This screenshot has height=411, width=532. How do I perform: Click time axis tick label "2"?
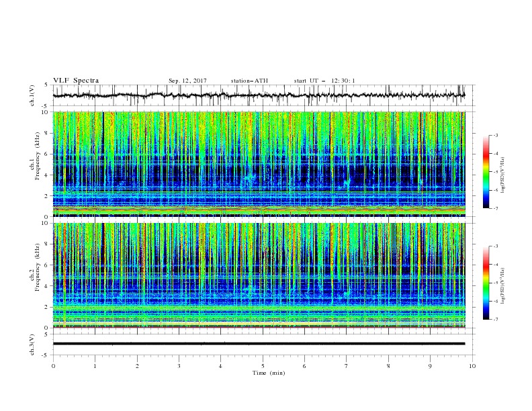tap(137, 366)
